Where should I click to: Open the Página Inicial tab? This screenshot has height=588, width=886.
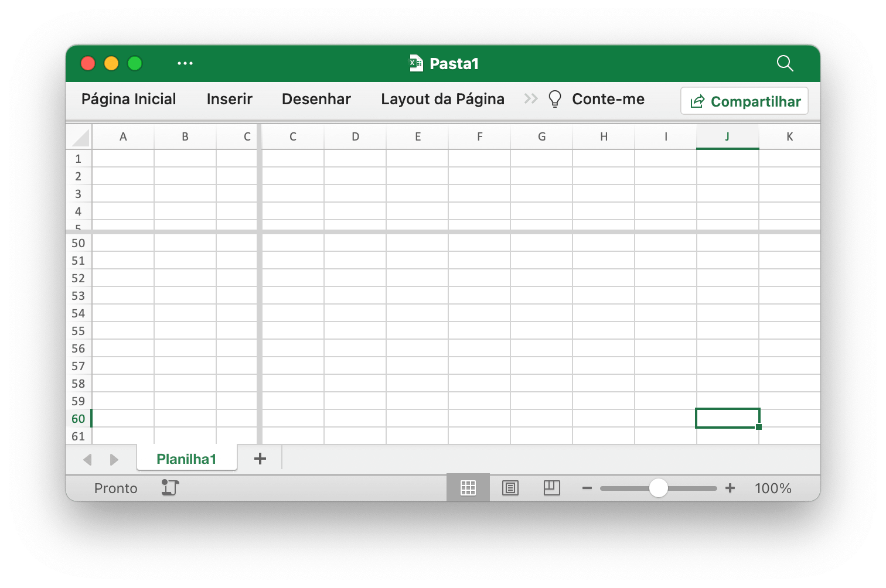pos(129,99)
